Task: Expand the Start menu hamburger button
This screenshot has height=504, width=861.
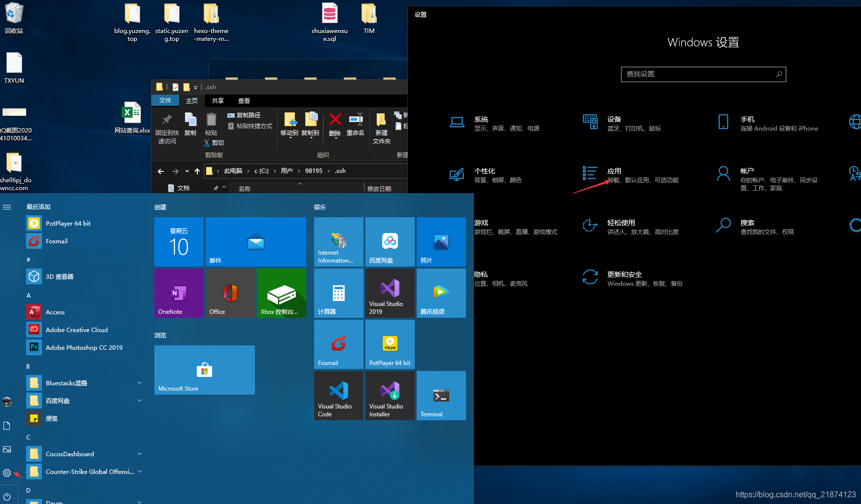Action: point(7,207)
